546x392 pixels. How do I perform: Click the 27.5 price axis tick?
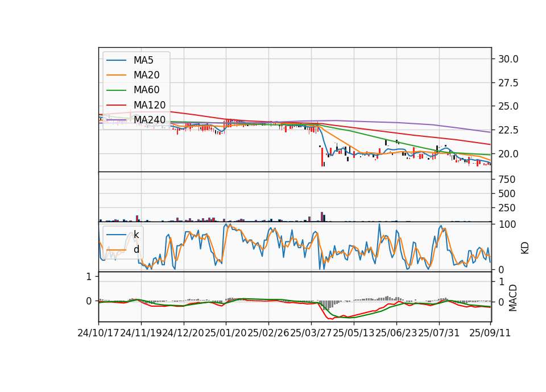[x=508, y=83]
